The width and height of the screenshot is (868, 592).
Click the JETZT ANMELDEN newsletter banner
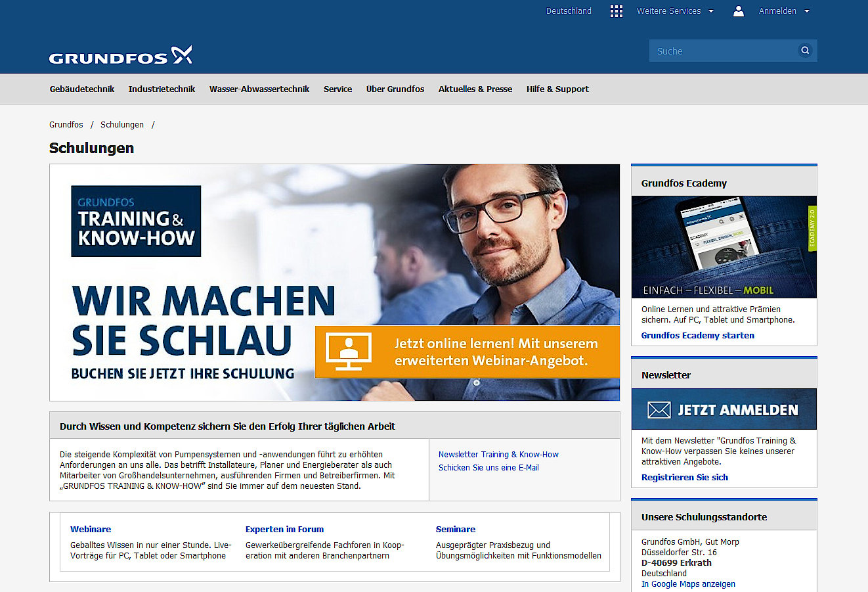click(x=724, y=409)
